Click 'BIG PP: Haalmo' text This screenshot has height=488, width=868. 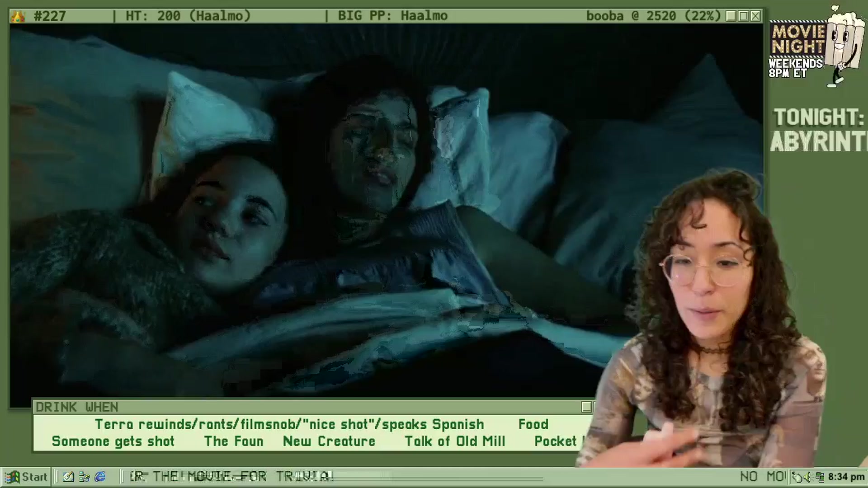(x=392, y=16)
